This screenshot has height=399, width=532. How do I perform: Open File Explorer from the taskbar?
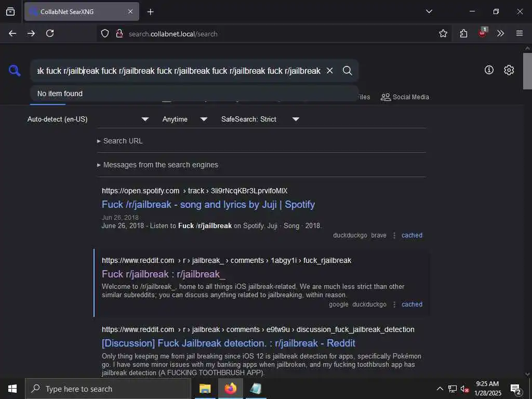(x=205, y=389)
